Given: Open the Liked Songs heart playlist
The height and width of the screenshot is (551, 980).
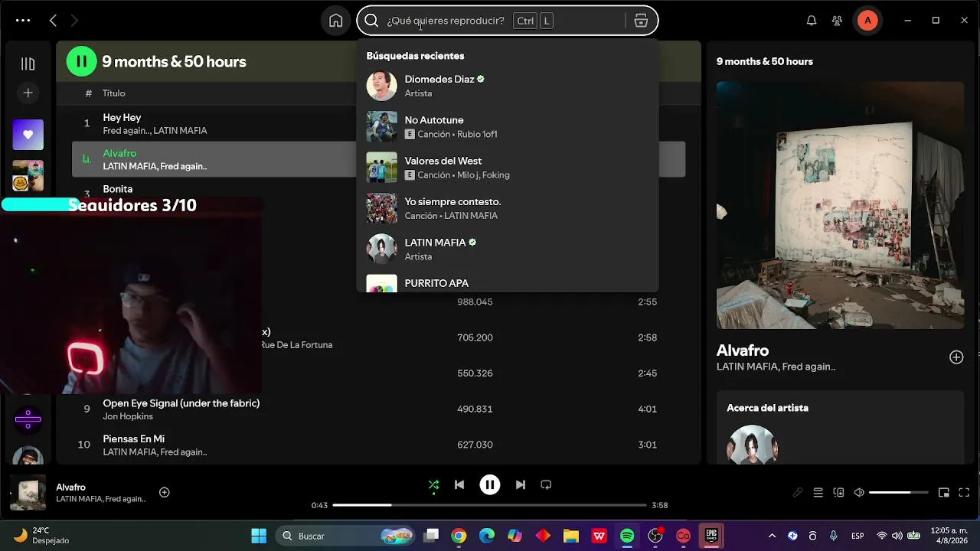Looking at the screenshot, I should click(28, 135).
